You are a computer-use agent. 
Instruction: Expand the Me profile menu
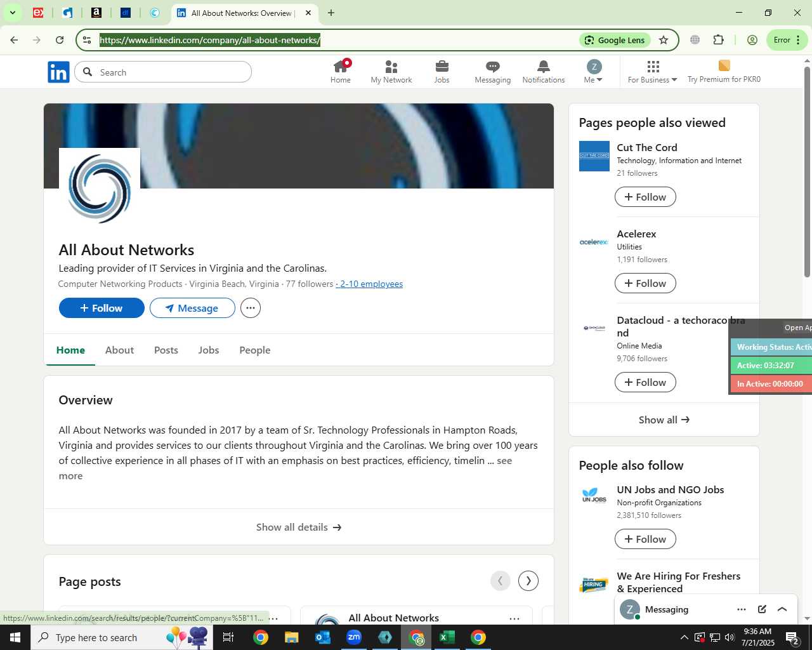tap(594, 72)
